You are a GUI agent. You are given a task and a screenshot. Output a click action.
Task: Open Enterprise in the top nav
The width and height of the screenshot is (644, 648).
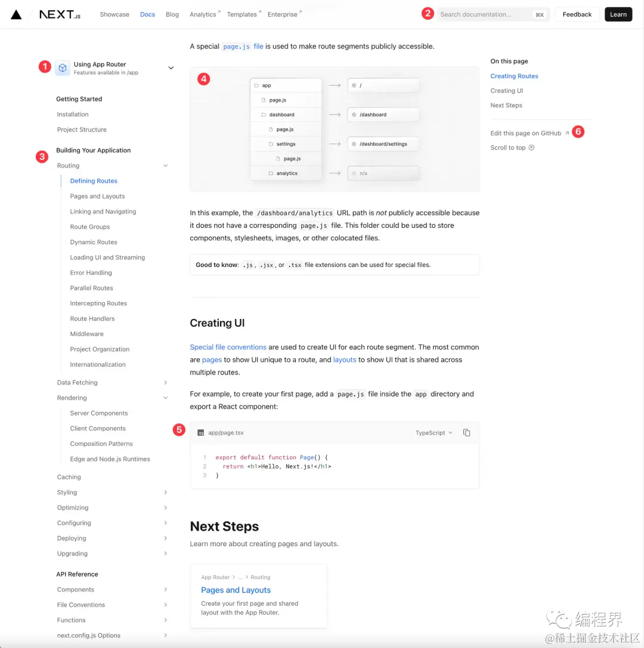(284, 14)
